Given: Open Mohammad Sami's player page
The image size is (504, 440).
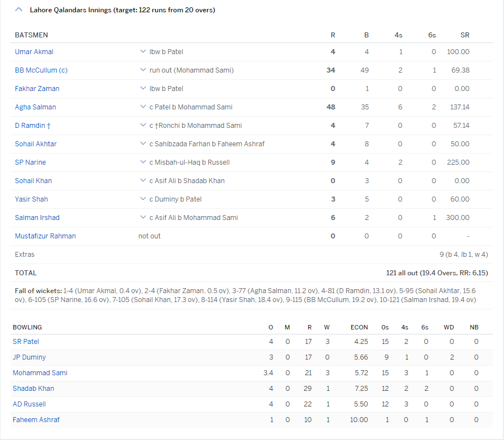Looking at the screenshot, I should 40,372.
